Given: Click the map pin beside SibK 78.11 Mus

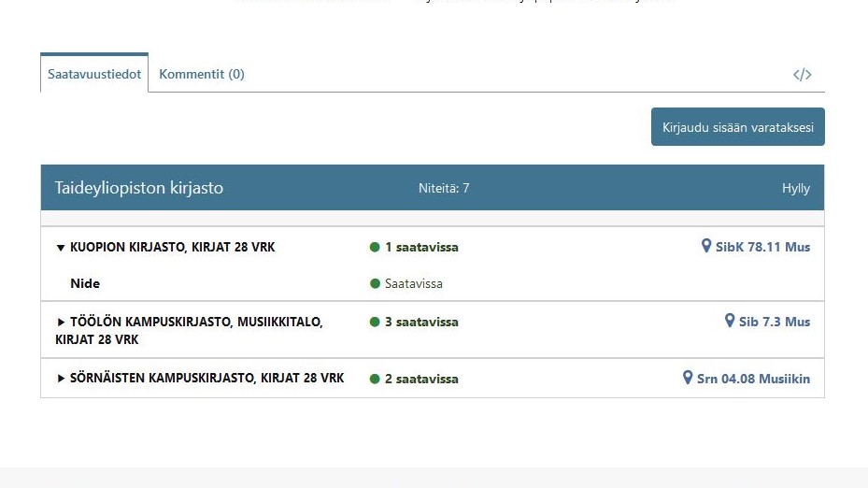Looking at the screenshot, I should tap(706, 247).
